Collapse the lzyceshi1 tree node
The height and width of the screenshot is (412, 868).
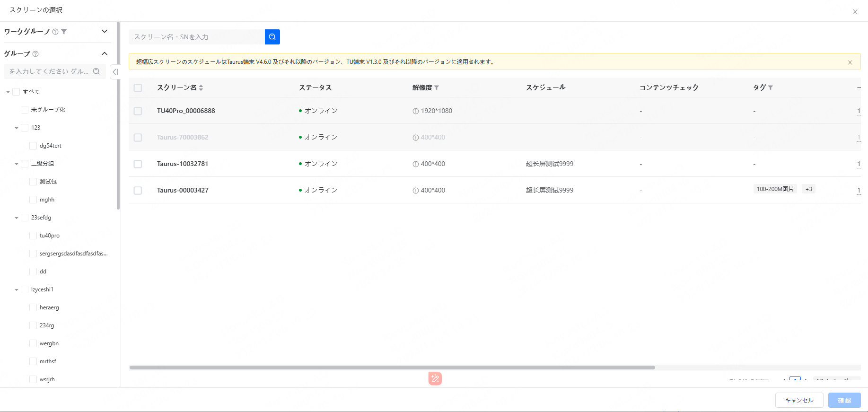point(17,290)
